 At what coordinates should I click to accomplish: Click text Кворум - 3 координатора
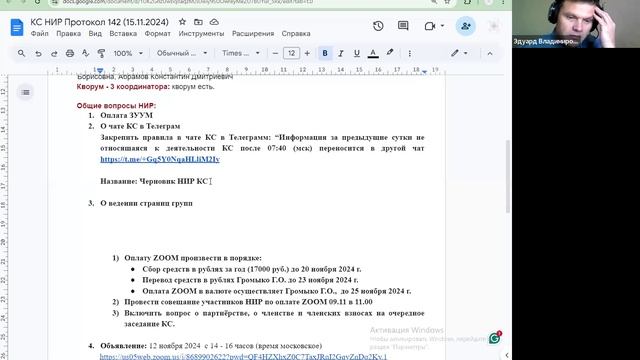(x=123, y=87)
